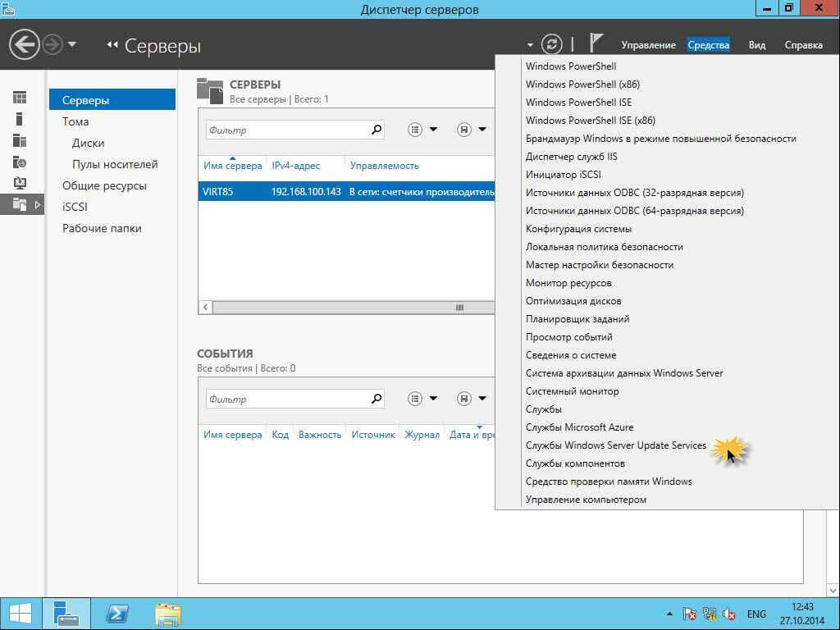Open the dropdown arrow left of refresh

click(x=529, y=45)
